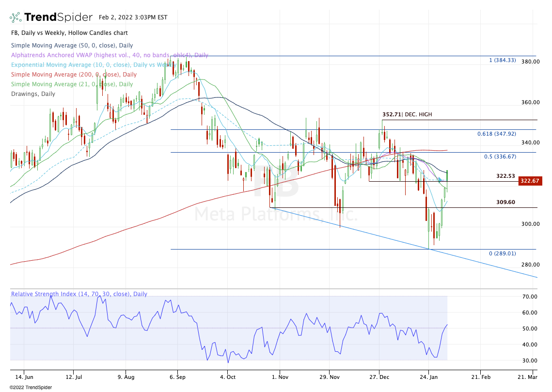Click the 6. Sep date label
The width and height of the screenshot is (552, 392).
click(177, 377)
